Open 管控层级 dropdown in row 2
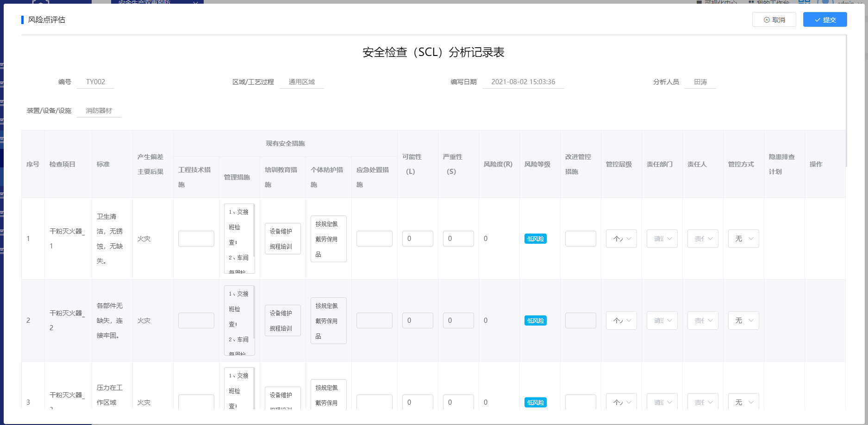The height and width of the screenshot is (425, 868). (621, 320)
